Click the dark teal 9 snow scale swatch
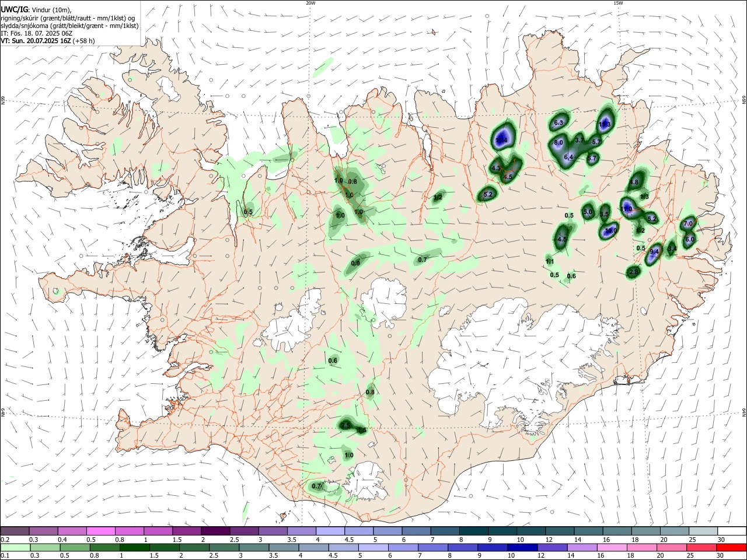Viewport: 747px width, 560px height. click(502, 531)
